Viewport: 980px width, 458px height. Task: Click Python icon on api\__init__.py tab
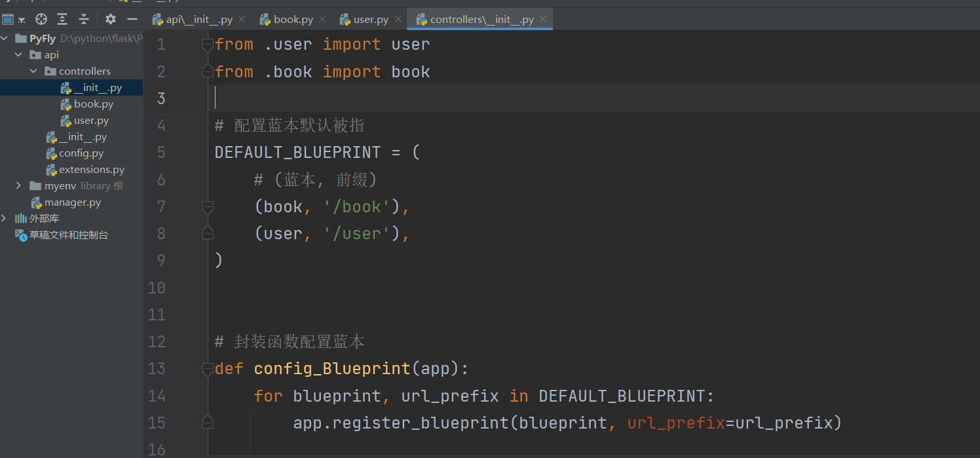[x=157, y=20]
